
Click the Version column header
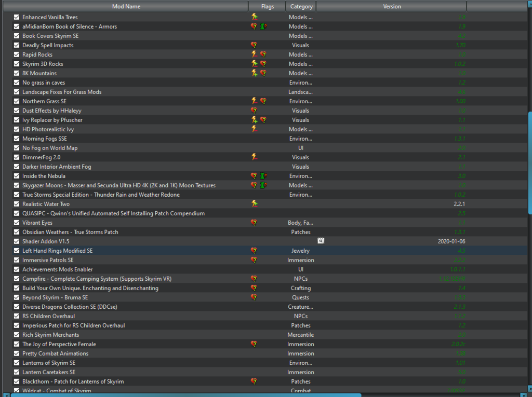click(x=392, y=7)
